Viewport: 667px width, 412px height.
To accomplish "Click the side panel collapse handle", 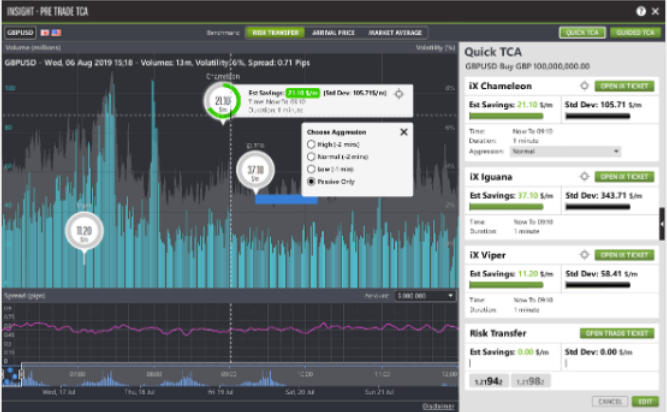I will click(662, 224).
